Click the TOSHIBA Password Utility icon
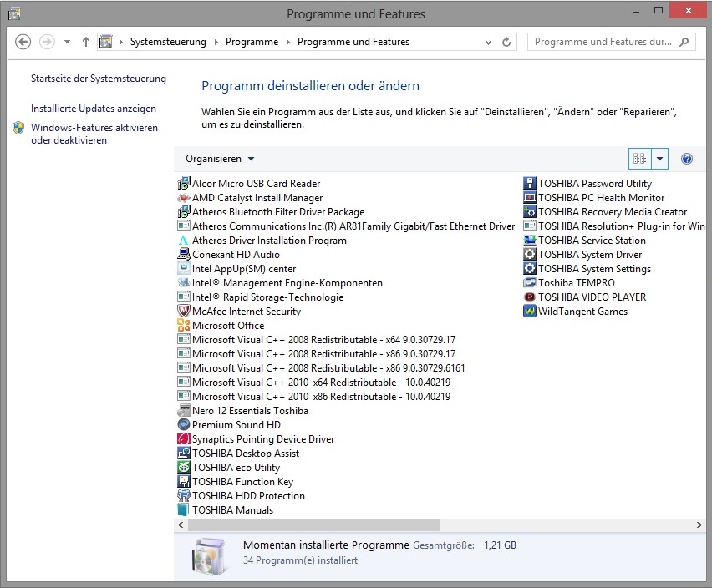This screenshot has height=588, width=712. click(530, 183)
